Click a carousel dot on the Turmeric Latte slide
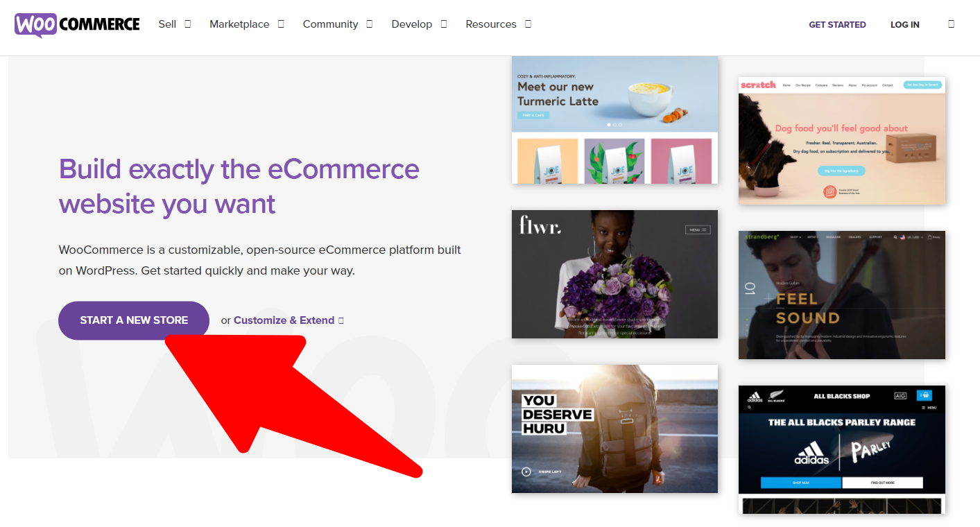The height and width of the screenshot is (527, 980). pos(609,125)
